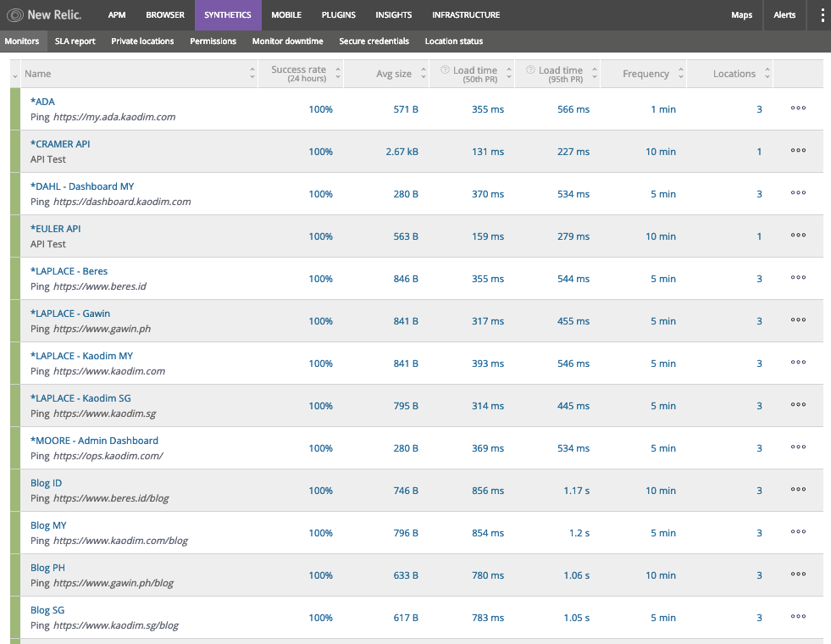Click the https://ops.kaodim.com/ ping URL text
This screenshot has height=644, width=831.
[x=108, y=456]
